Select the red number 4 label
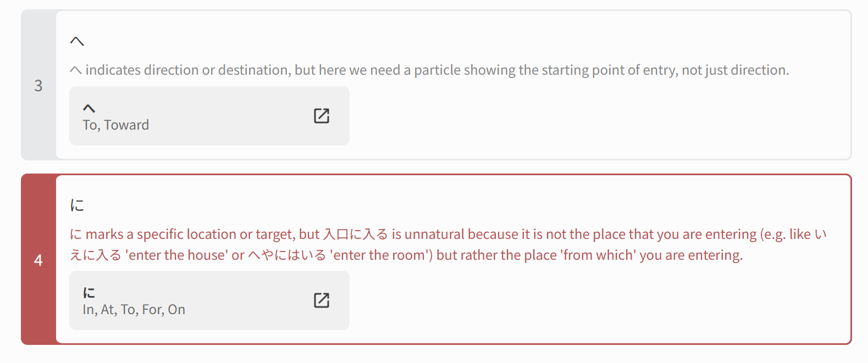 coord(38,260)
